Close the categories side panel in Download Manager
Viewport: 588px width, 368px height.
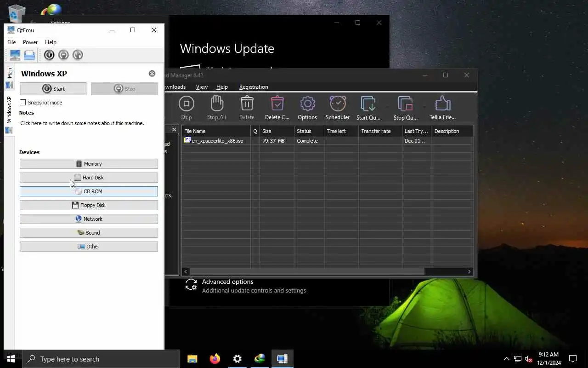[x=174, y=130]
